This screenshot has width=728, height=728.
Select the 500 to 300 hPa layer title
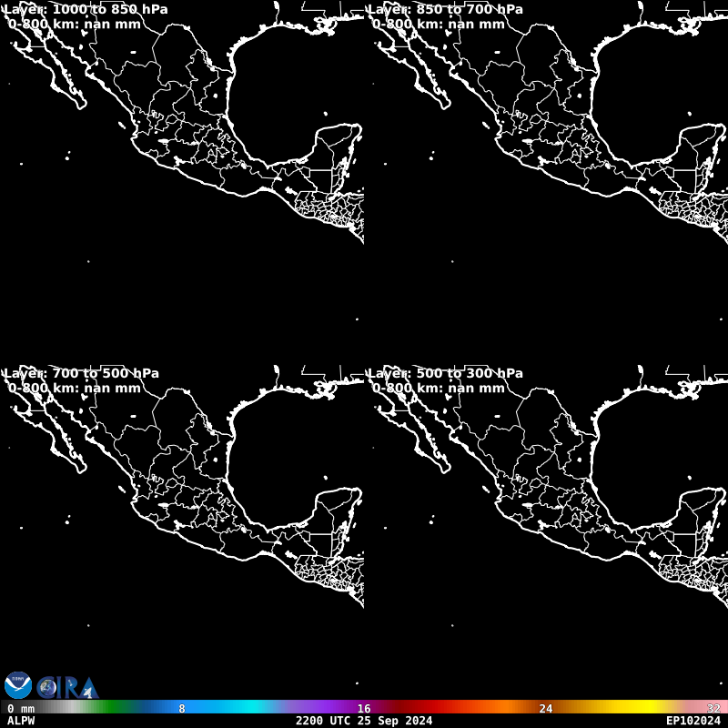click(445, 373)
